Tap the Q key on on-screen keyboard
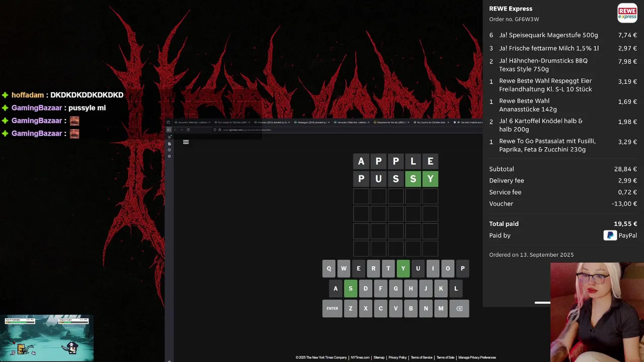This screenshot has width=644, height=362. [x=329, y=268]
